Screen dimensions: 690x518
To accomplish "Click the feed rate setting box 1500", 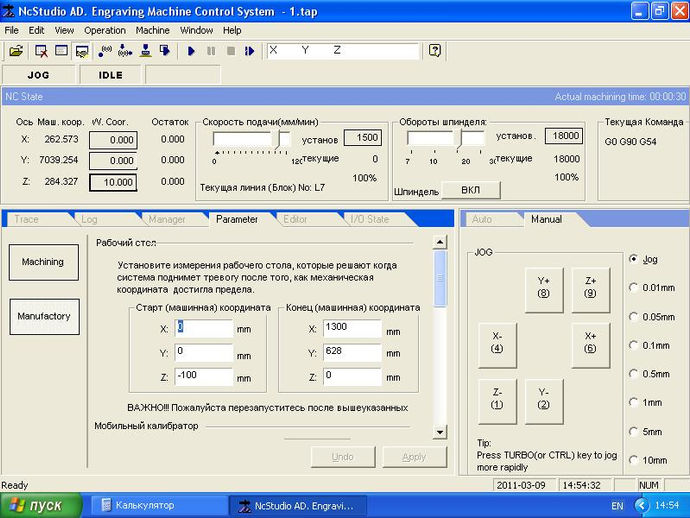I will point(362,138).
